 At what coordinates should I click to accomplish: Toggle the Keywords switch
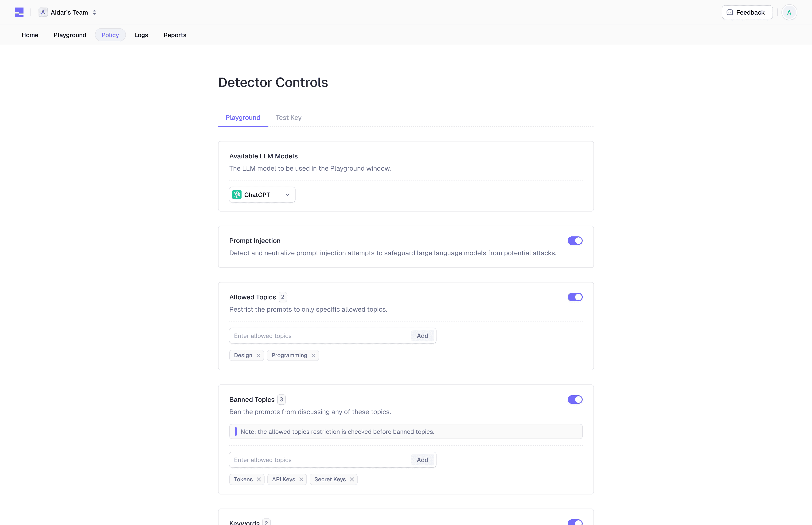click(575, 522)
